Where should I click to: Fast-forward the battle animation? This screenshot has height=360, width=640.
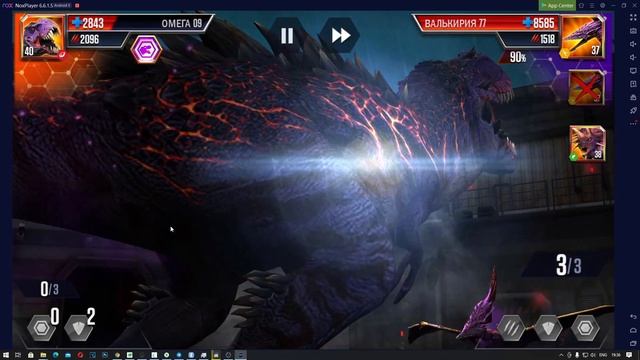(340, 36)
